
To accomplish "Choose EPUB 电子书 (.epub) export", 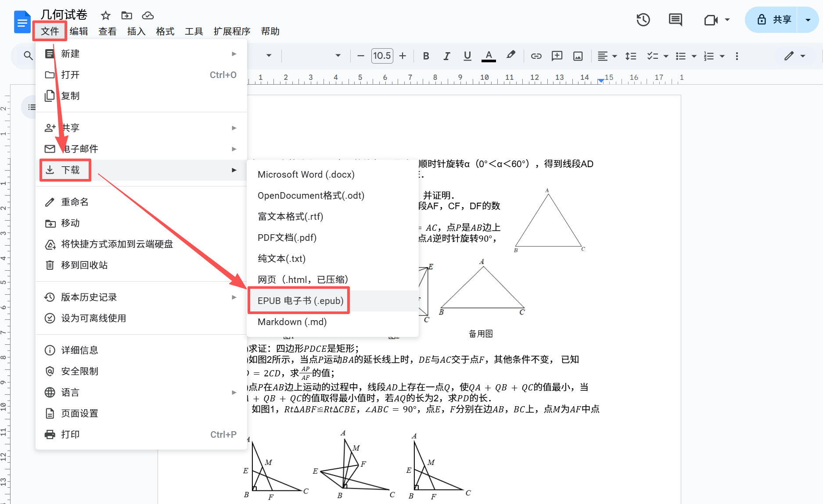I will 300,300.
